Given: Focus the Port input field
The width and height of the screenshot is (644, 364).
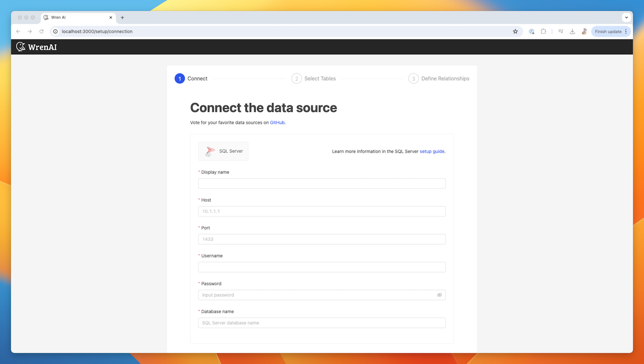Looking at the screenshot, I should click(x=322, y=239).
